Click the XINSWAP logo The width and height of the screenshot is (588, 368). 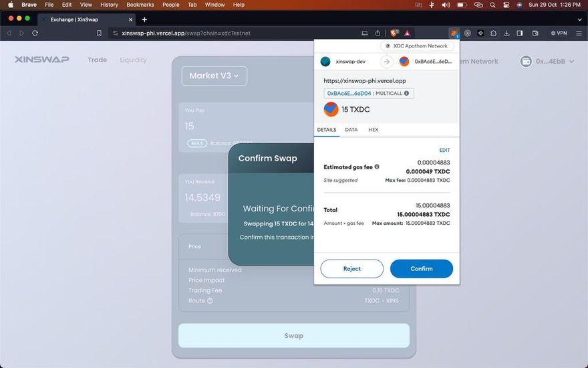click(41, 60)
